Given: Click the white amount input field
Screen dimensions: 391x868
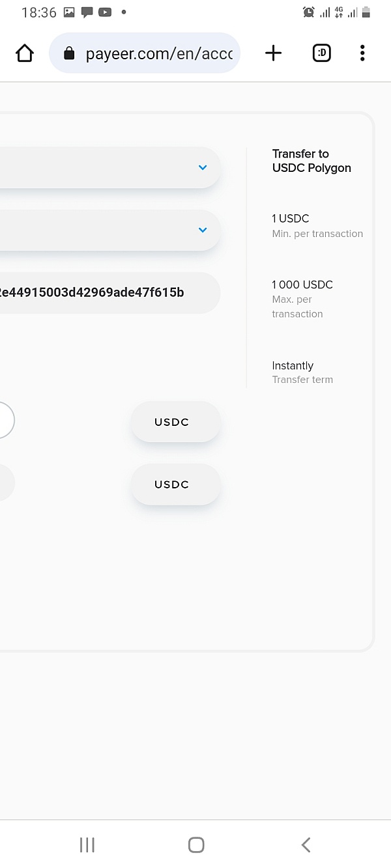Looking at the screenshot, I should coord(7,420).
